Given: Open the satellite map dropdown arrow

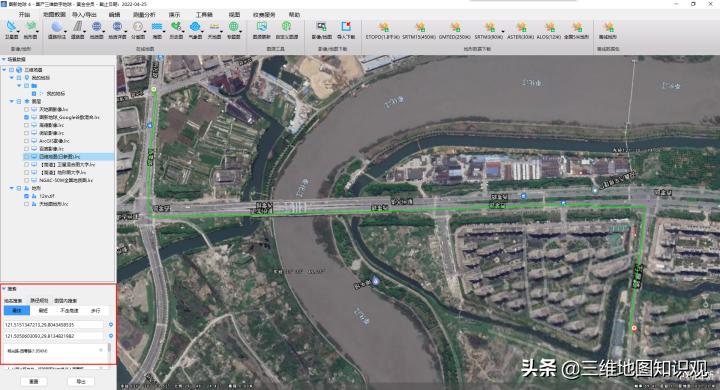Looking at the screenshot, I should (x=18, y=31).
